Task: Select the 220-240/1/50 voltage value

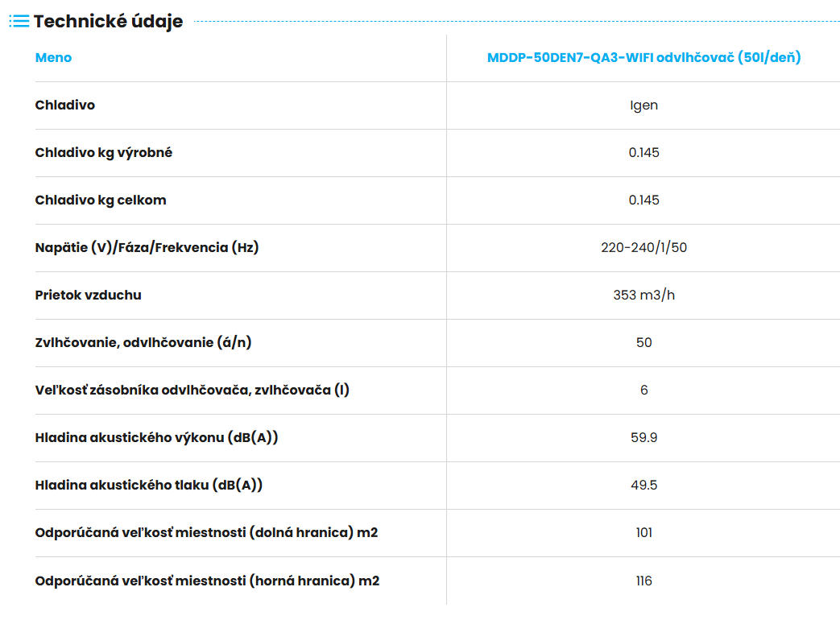Action: tap(643, 247)
